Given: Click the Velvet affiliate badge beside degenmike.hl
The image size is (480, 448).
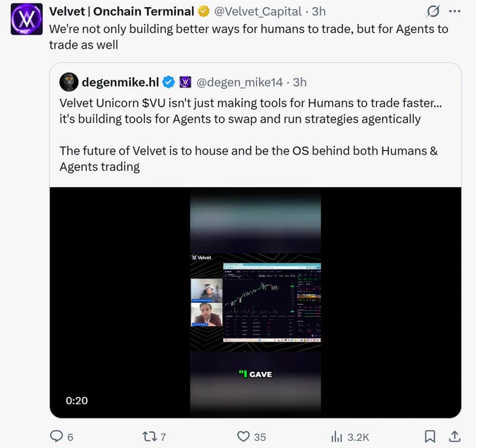Looking at the screenshot, I should [x=185, y=82].
